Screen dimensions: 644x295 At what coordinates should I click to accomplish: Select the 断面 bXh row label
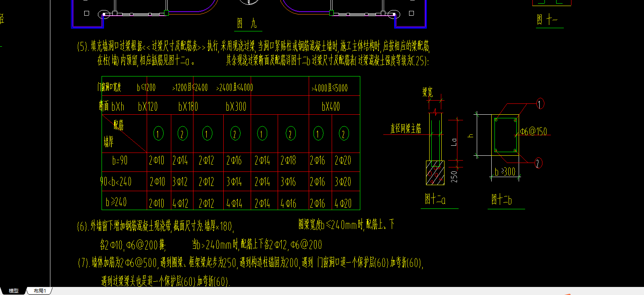[x=112, y=106]
